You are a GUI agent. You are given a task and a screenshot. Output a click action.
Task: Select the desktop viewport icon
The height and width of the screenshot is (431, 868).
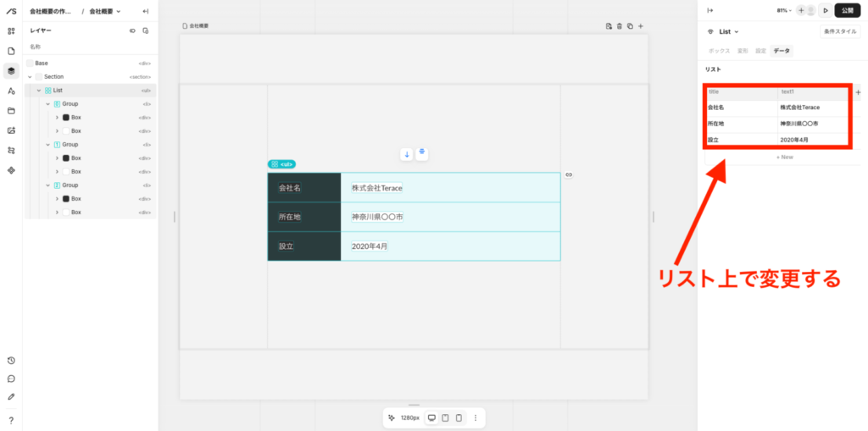point(431,417)
